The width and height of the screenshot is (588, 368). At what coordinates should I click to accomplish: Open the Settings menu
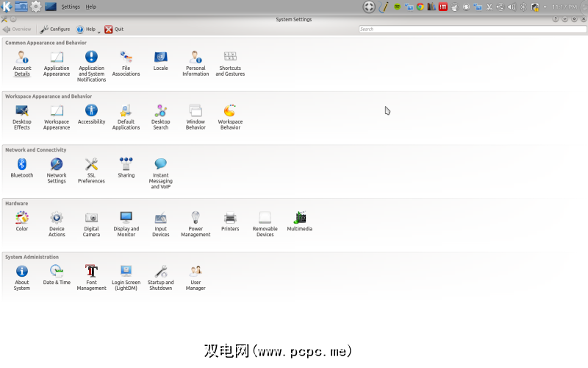(x=71, y=7)
